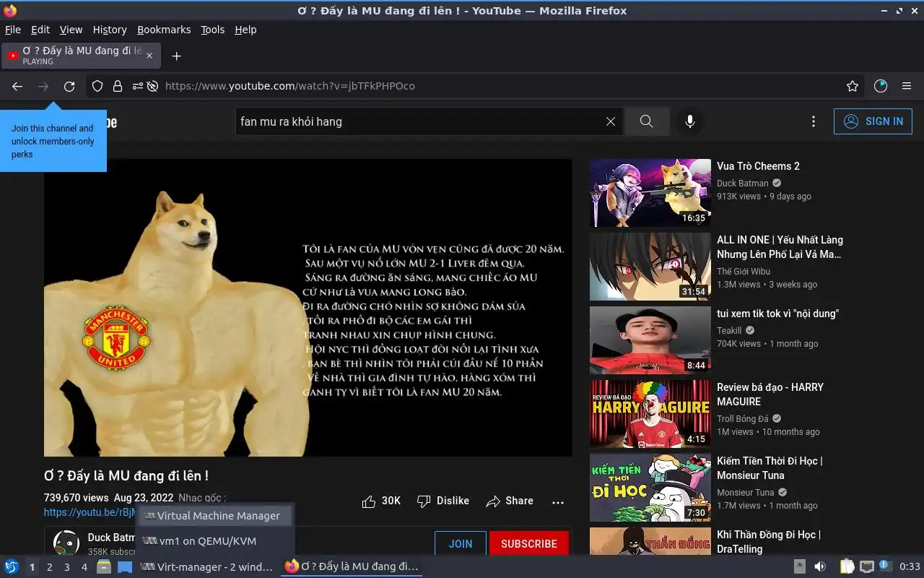Open the tracking protection shield icon
Viewport: 924px width, 578px height.
[97, 86]
